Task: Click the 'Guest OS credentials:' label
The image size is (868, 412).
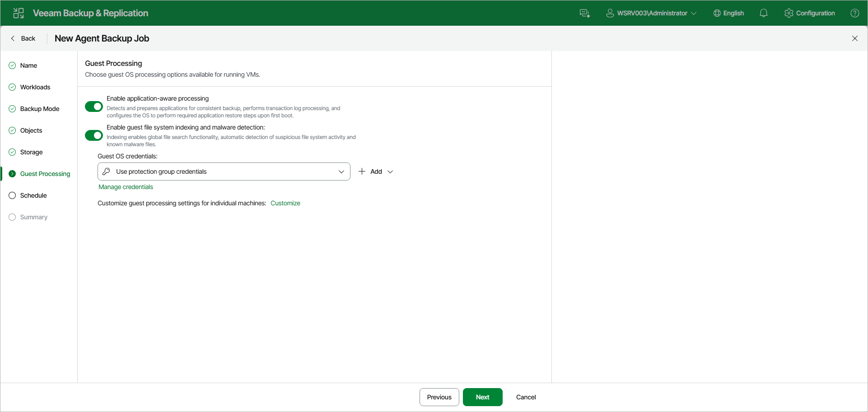Action: [127, 156]
